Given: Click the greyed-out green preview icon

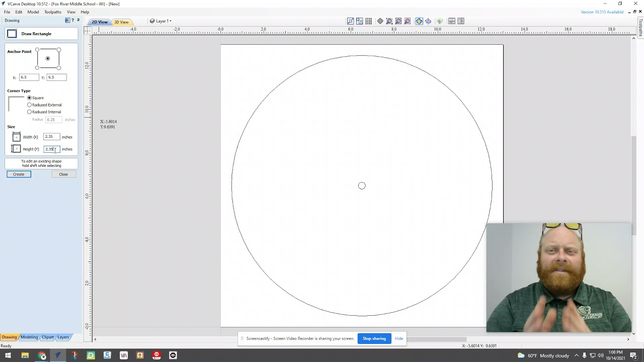Looking at the screenshot, I should pyautogui.click(x=440, y=21).
